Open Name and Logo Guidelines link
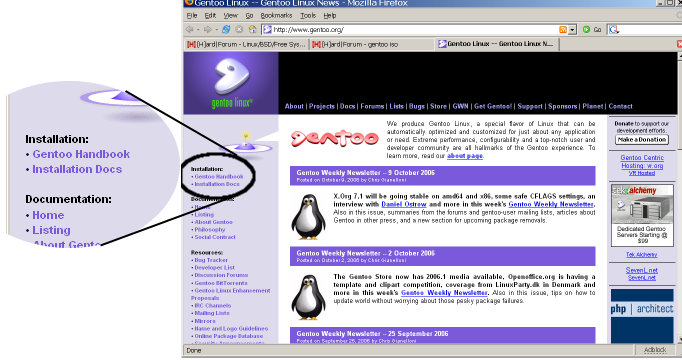 coord(231,329)
